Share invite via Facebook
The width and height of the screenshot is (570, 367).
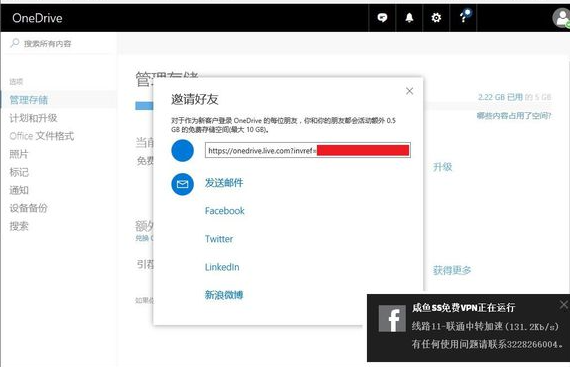[x=225, y=211]
